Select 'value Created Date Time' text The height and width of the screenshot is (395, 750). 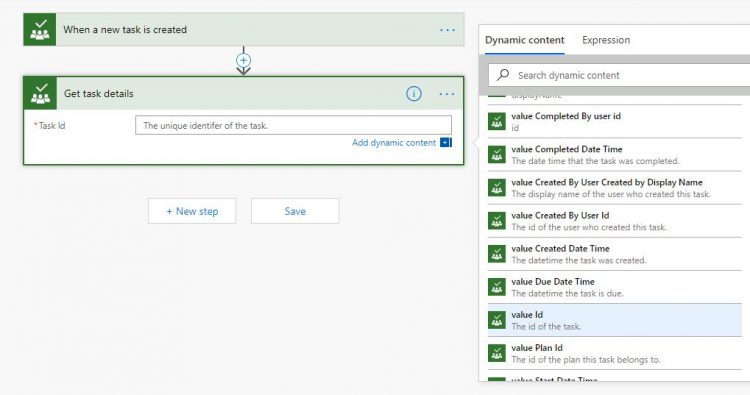click(x=561, y=248)
